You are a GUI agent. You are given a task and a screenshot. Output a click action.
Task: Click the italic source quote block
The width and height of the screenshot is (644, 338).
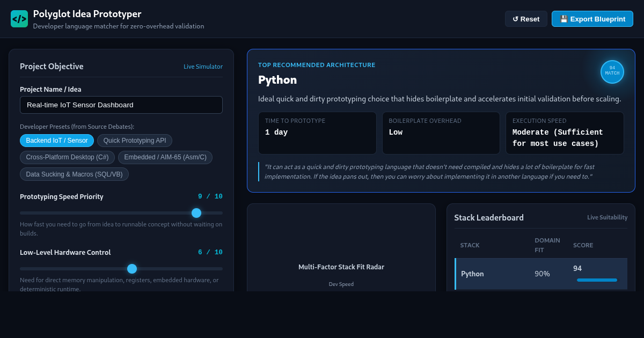[441, 172]
